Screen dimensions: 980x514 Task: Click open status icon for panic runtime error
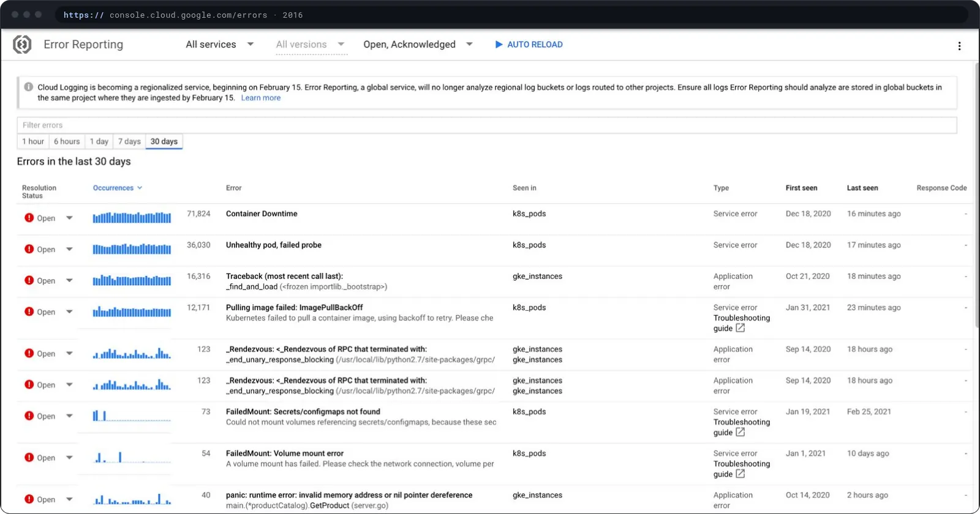point(29,499)
